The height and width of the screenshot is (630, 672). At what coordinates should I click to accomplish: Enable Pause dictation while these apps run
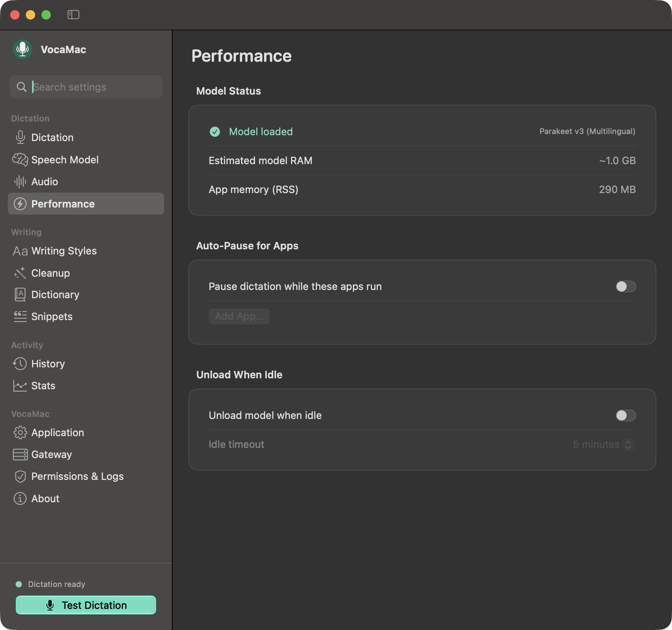pos(626,286)
